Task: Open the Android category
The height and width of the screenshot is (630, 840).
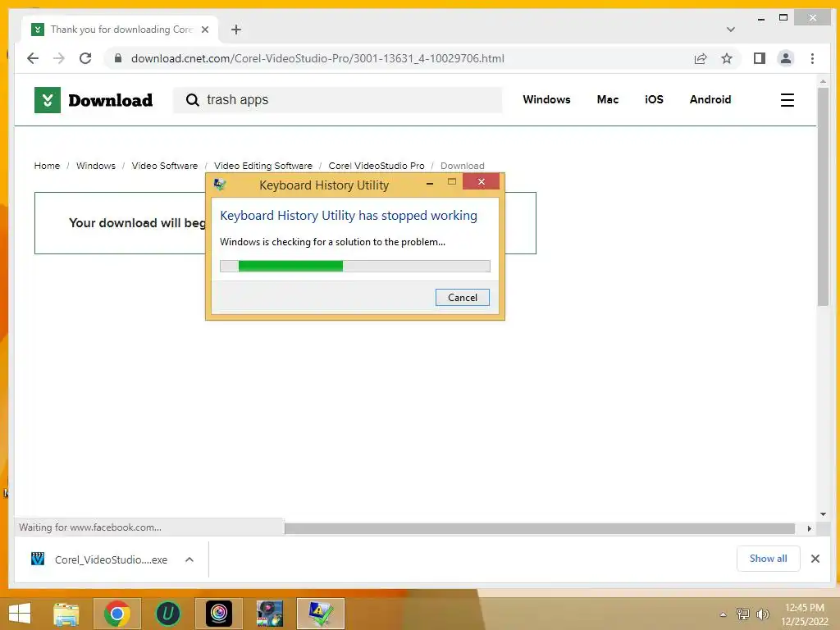Action: pyautogui.click(x=710, y=99)
